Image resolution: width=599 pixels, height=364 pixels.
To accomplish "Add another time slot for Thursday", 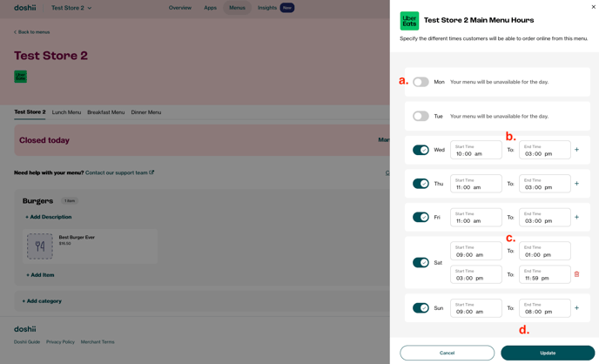I will coord(577,184).
